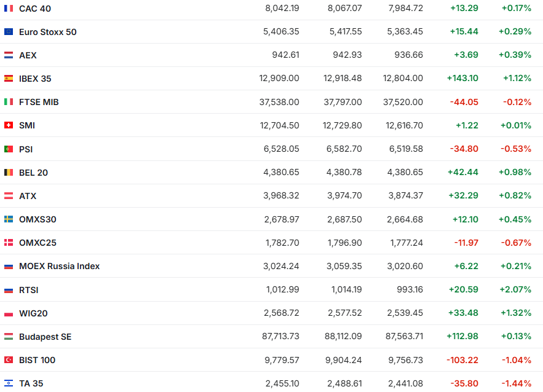
Task: Click the Netherlands flag icon beside AEX
Action: coord(9,55)
